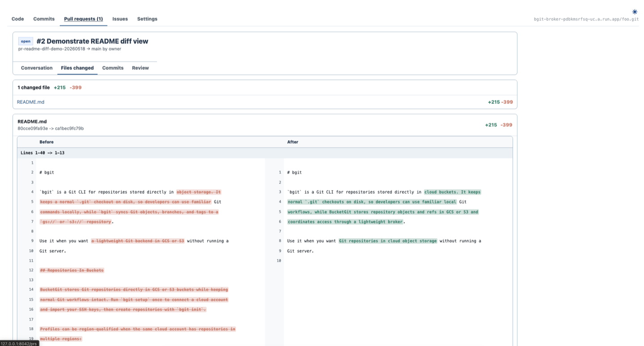This screenshot has width=644, height=346.
Task: Click the '# bgit' heading in After pane
Action: point(294,172)
